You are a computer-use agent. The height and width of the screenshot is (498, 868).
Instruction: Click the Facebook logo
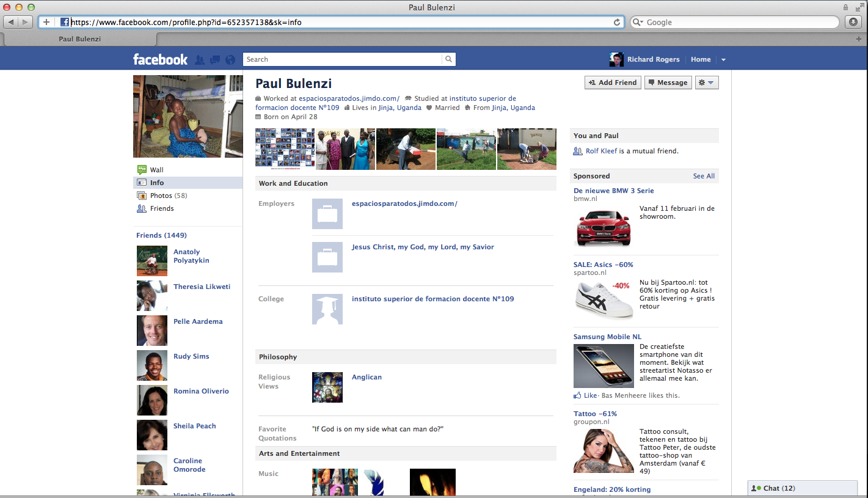161,59
